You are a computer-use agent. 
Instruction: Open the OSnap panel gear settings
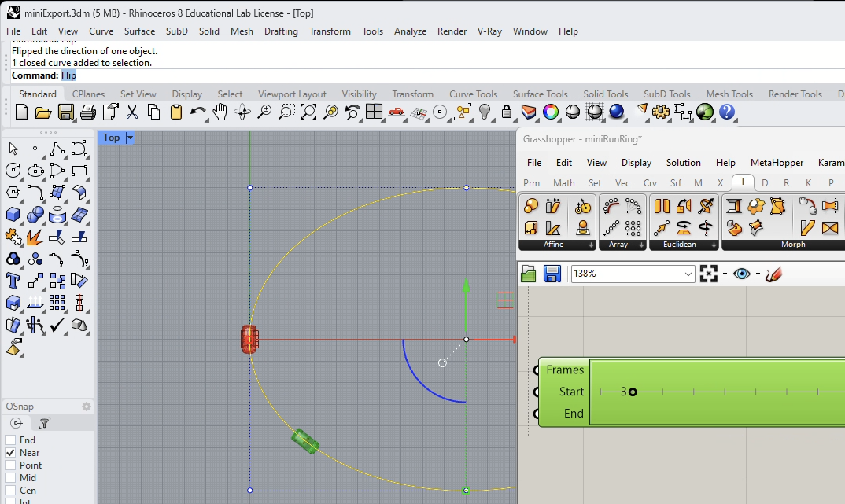tap(87, 407)
